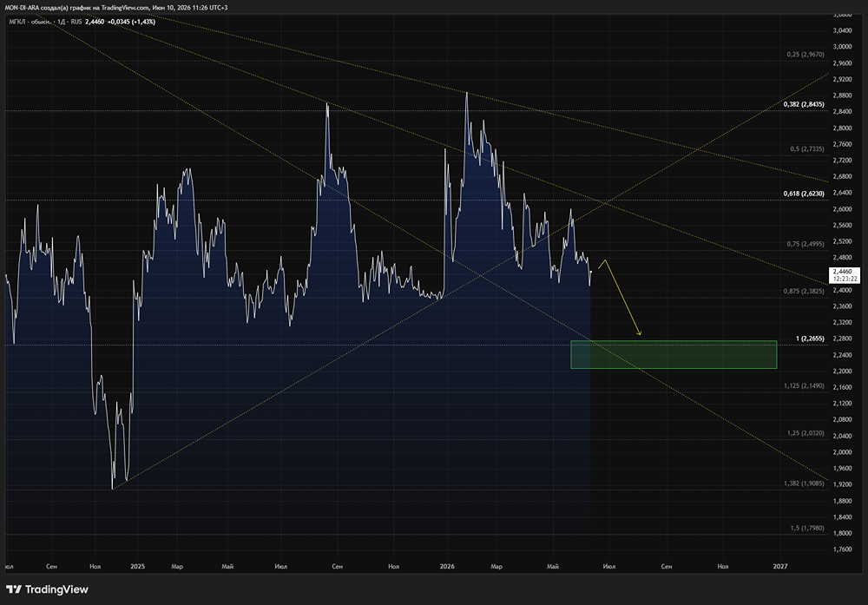This screenshot has height=605, width=868.
Task: Click the 2,6000 price axis label
Action: [842, 209]
